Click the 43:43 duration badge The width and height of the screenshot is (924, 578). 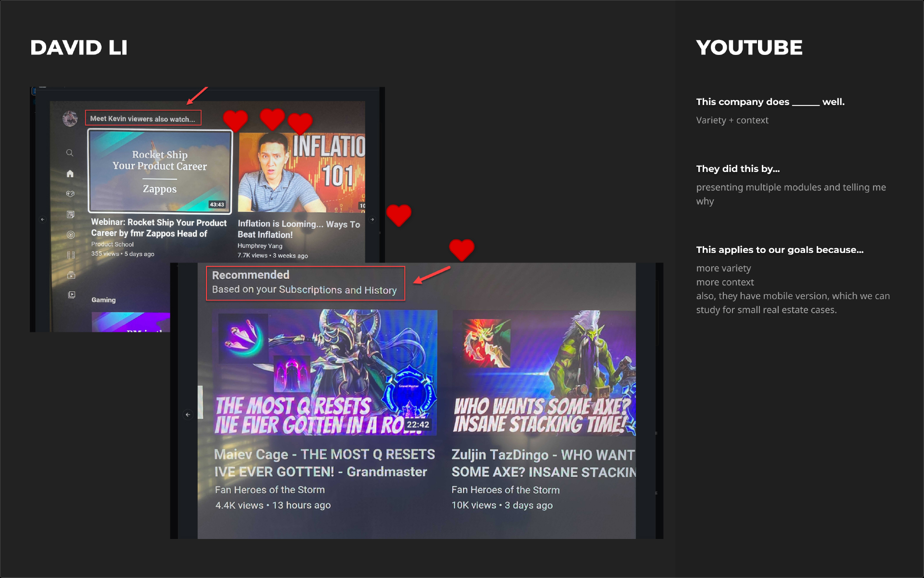(x=217, y=204)
